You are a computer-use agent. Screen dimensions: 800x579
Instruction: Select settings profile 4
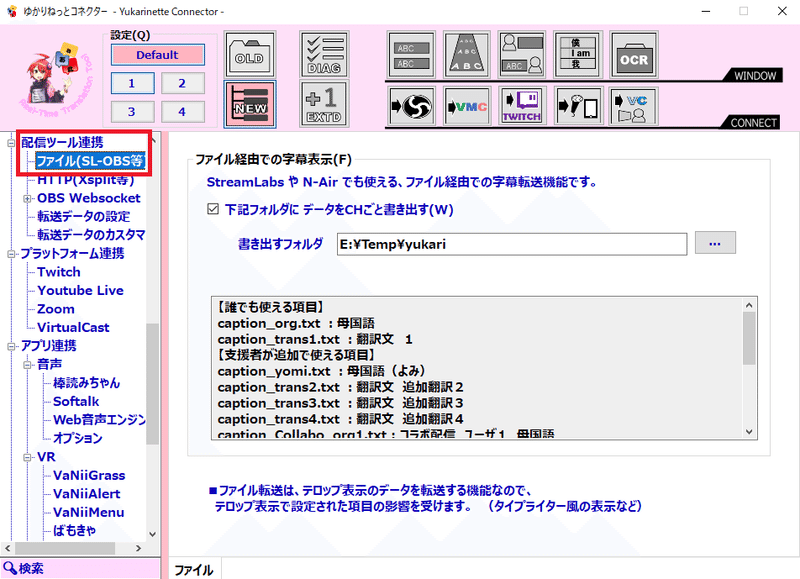coord(183,112)
